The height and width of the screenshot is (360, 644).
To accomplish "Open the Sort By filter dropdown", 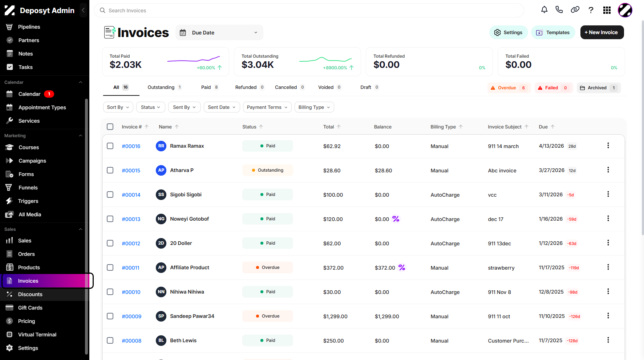I will pyautogui.click(x=118, y=107).
